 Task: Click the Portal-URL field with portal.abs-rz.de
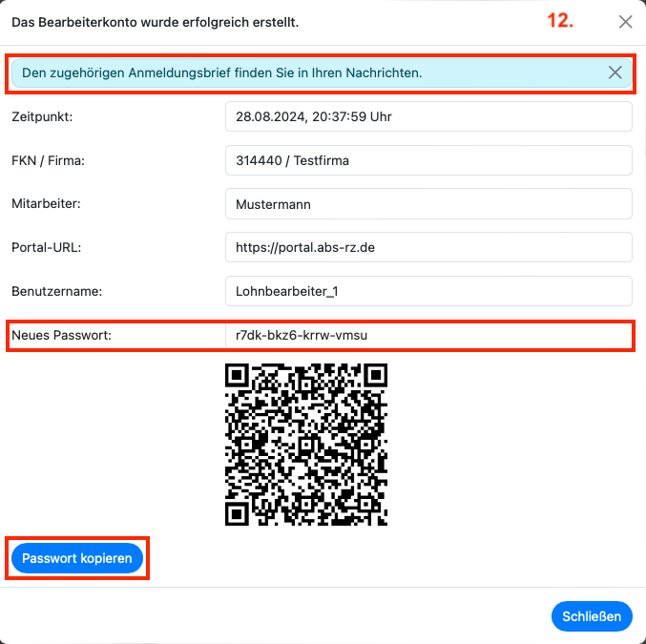click(428, 247)
